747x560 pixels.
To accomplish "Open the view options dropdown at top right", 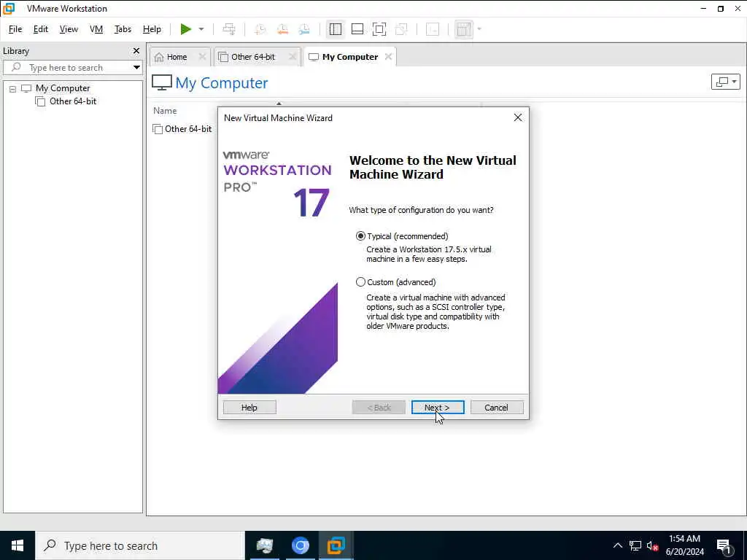I will [x=726, y=82].
